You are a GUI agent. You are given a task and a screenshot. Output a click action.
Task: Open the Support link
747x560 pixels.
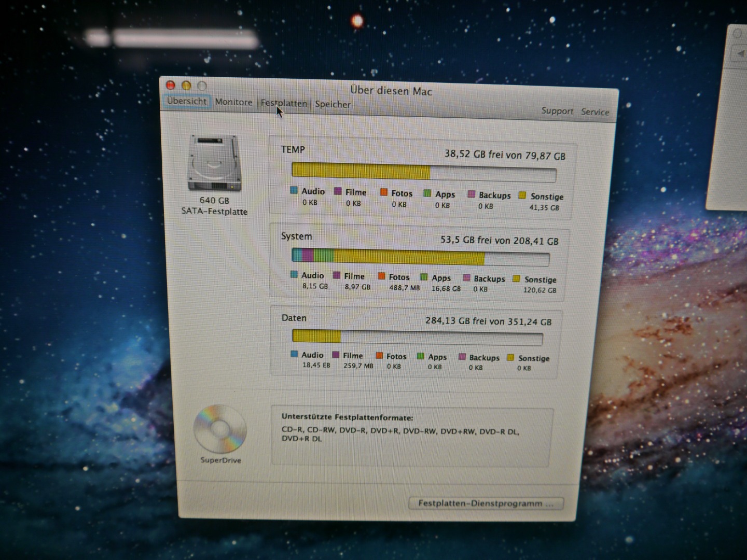(557, 111)
